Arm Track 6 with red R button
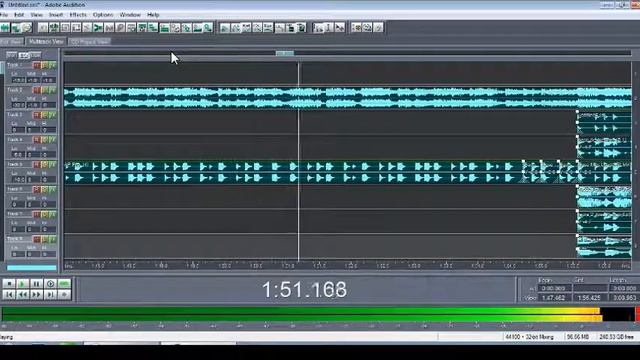The height and width of the screenshot is (360, 640). (36, 190)
